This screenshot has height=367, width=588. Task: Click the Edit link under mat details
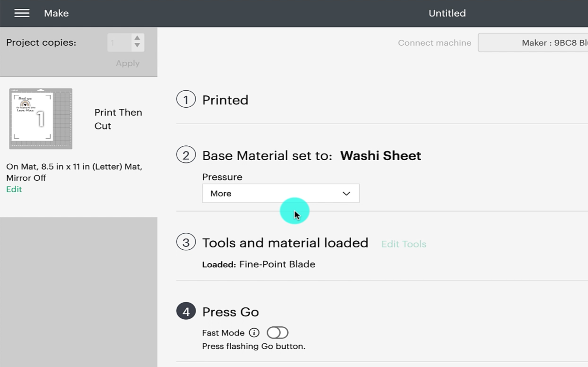14,189
